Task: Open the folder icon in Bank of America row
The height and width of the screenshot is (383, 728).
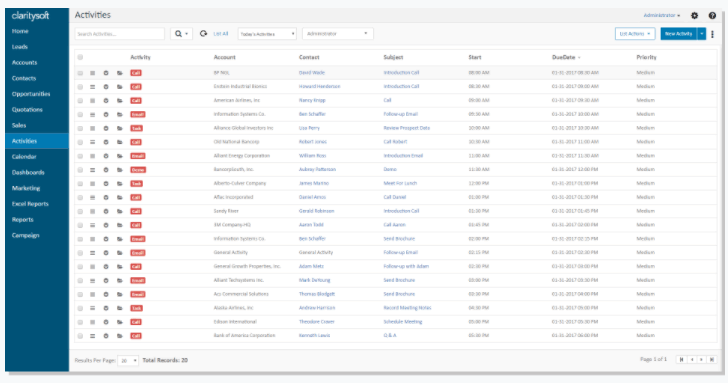Action: (120, 336)
